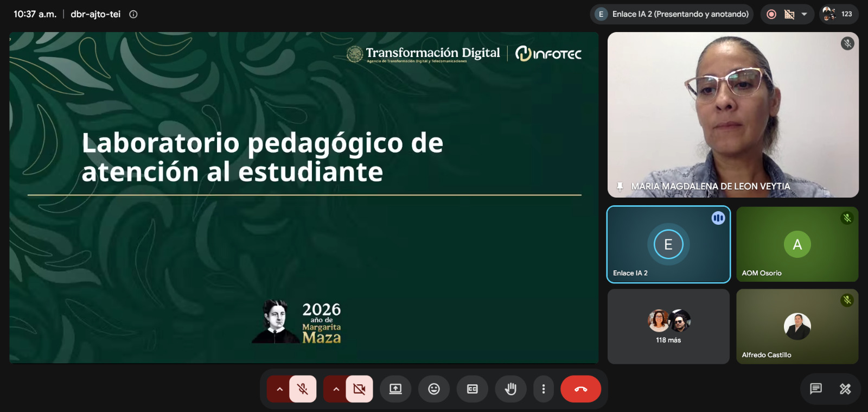Open the 118 más participants tile

[668, 326]
